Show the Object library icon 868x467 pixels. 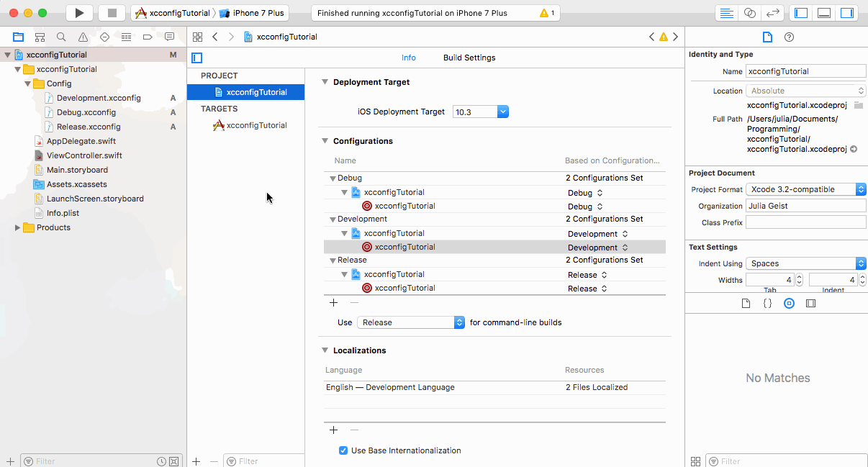pos(789,304)
